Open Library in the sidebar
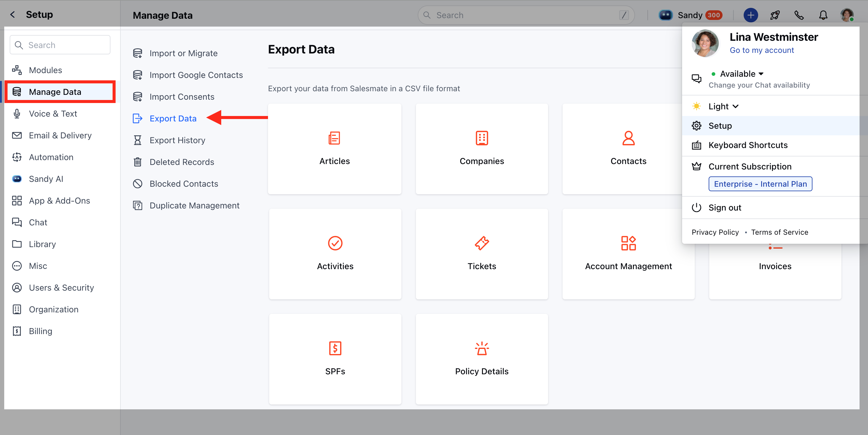 [60, 244]
